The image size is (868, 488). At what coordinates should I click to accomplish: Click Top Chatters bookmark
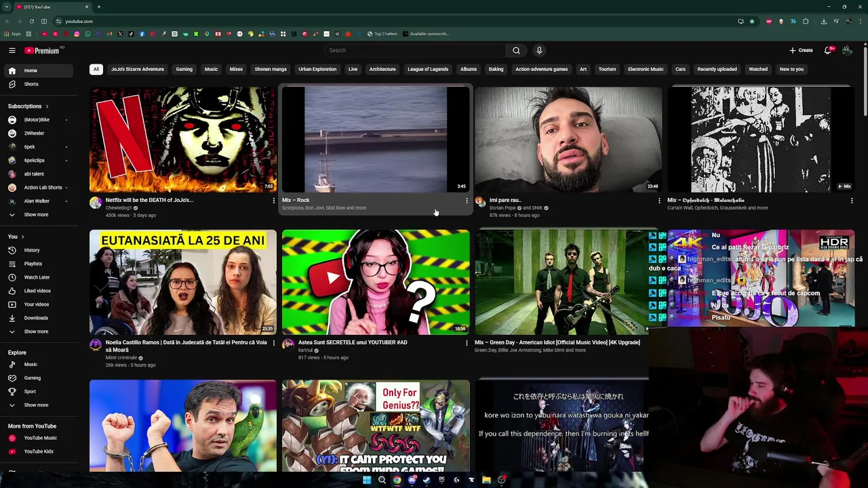[382, 34]
